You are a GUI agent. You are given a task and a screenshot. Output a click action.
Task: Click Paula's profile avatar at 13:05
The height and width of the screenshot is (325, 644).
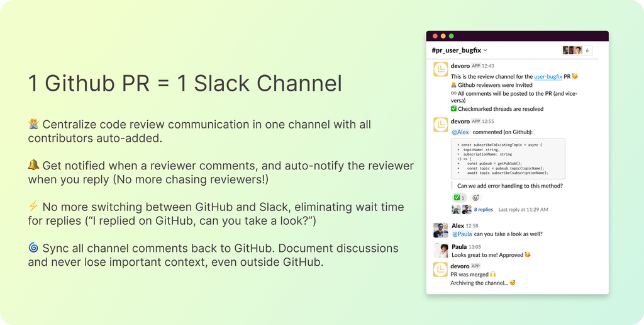[441, 251]
